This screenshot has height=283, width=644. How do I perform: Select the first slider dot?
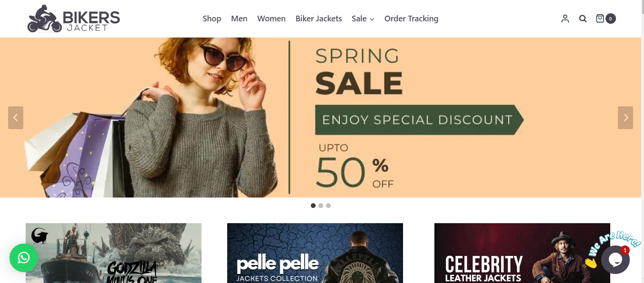pos(313,206)
